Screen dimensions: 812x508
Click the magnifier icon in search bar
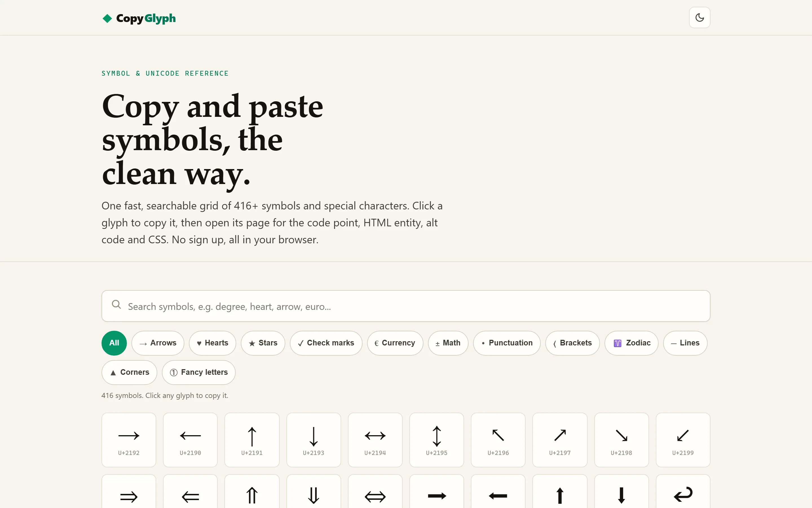[x=116, y=305]
